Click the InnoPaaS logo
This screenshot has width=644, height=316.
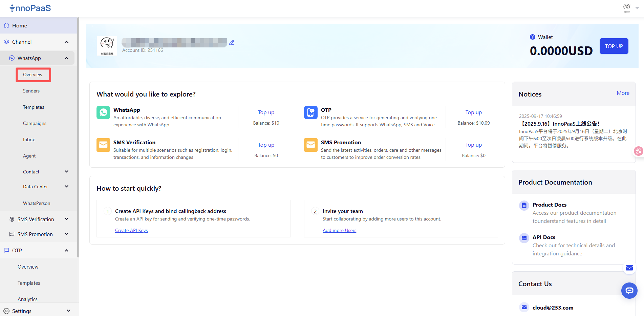point(30,8)
